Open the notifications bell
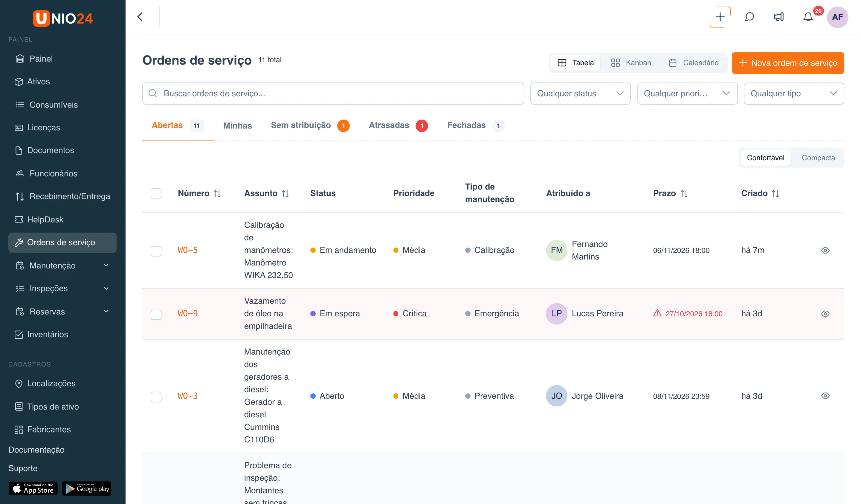This screenshot has height=504, width=861. 808,17
